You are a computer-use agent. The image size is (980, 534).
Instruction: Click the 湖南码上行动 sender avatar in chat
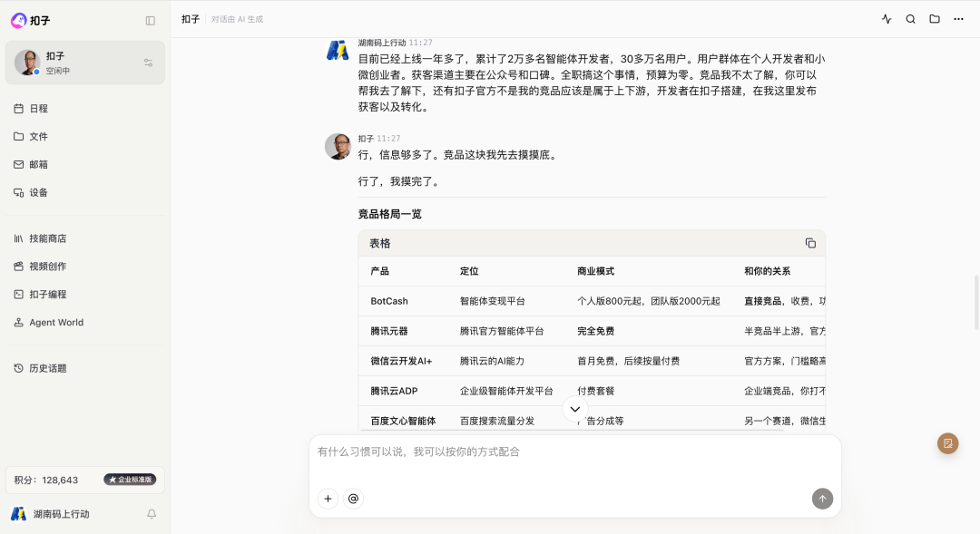(x=338, y=50)
